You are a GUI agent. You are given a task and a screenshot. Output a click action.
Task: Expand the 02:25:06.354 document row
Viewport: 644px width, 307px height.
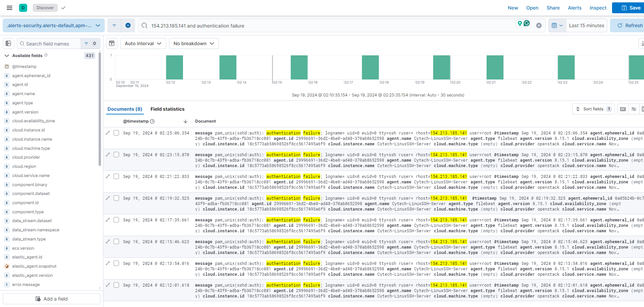(108, 133)
